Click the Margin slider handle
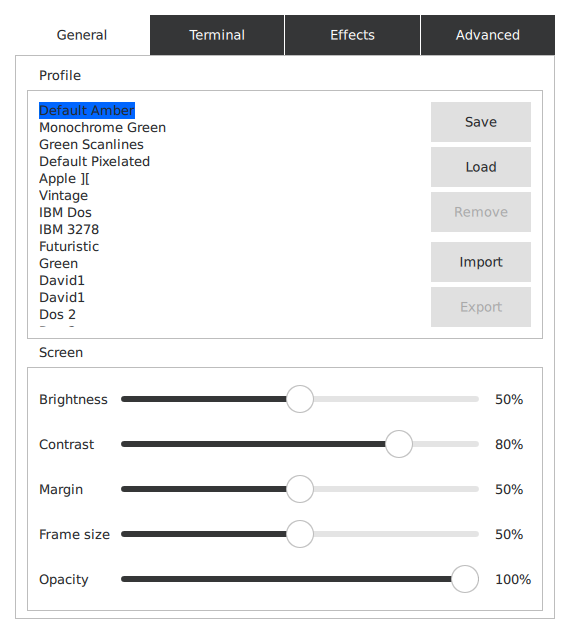 [300, 489]
